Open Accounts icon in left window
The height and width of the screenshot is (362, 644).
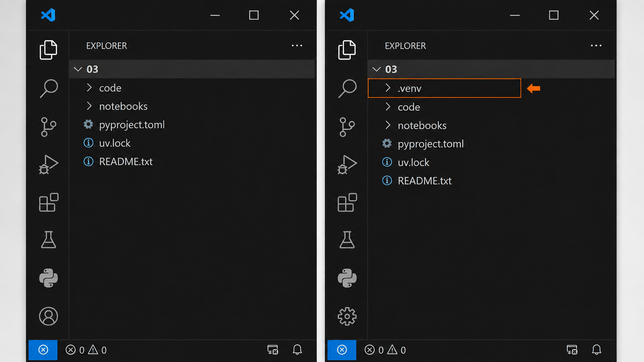click(x=48, y=316)
